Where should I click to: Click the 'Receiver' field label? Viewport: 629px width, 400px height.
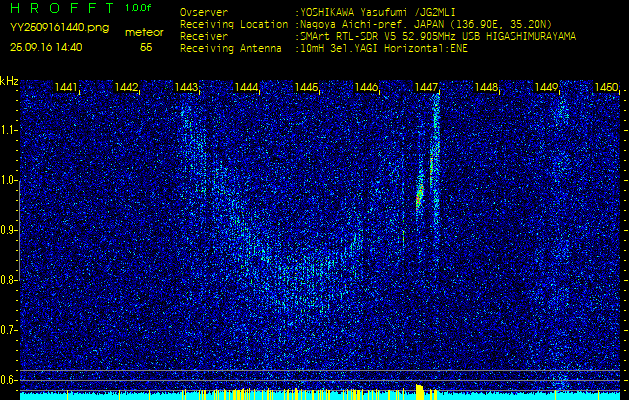coord(204,37)
